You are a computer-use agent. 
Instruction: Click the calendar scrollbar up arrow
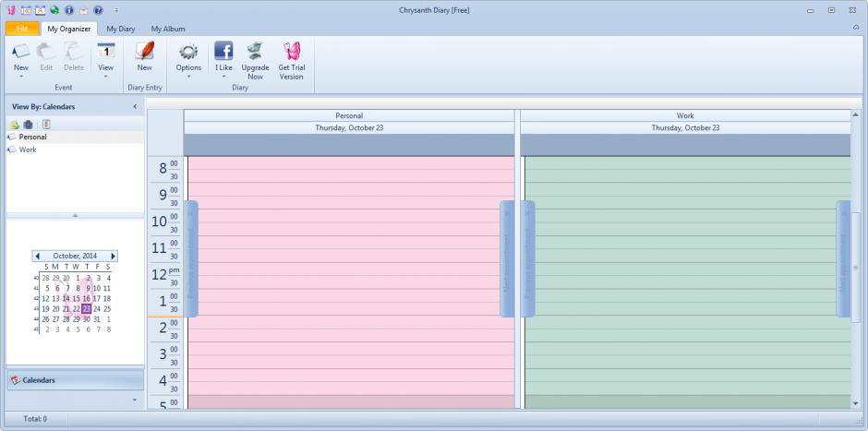pos(856,114)
